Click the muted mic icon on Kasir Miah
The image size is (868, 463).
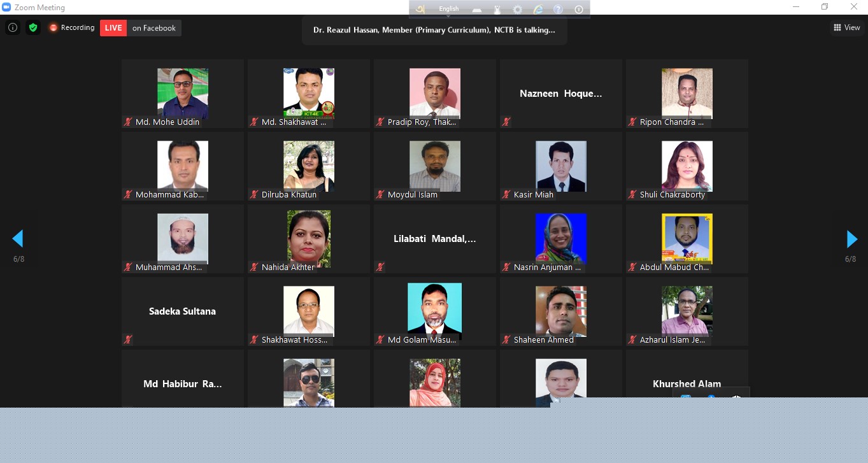507,194
